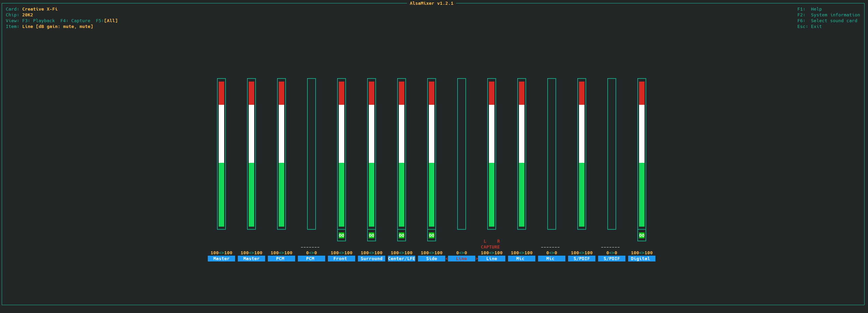Select the Surround channel label

click(371, 259)
